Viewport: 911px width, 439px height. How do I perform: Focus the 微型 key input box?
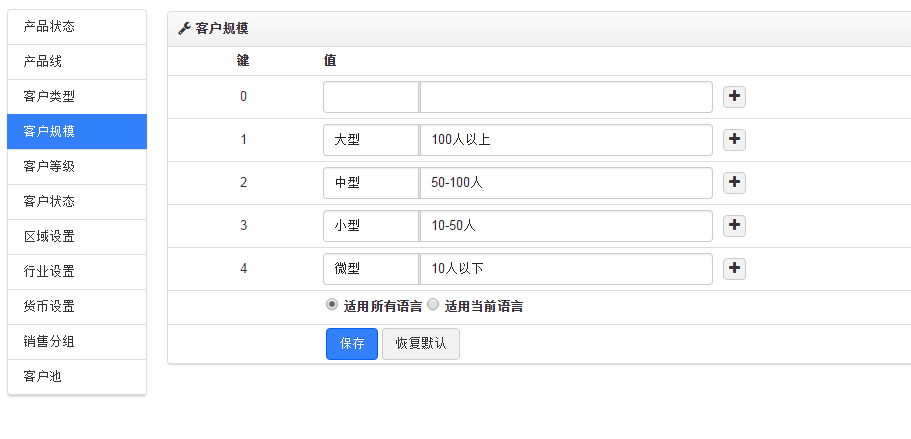370,269
